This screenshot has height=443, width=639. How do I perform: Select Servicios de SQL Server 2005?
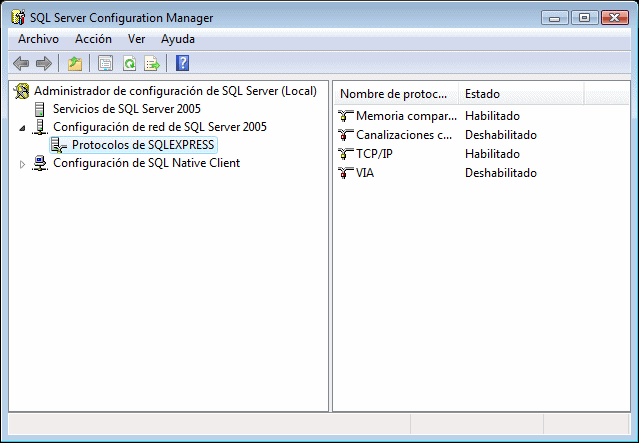127,109
